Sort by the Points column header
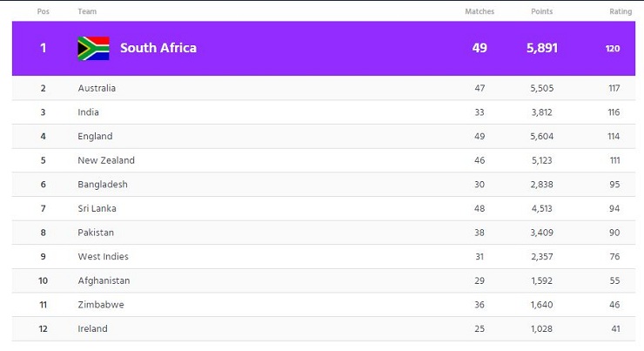This screenshot has width=644, height=351. [x=541, y=11]
